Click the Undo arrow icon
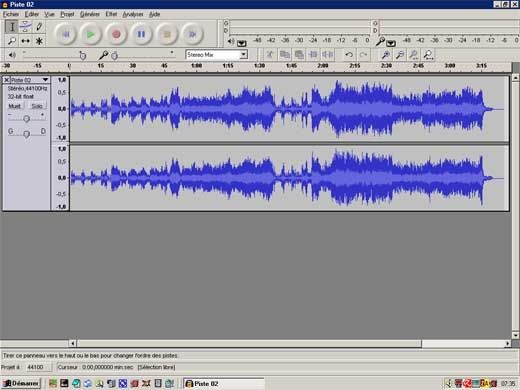 [349, 54]
